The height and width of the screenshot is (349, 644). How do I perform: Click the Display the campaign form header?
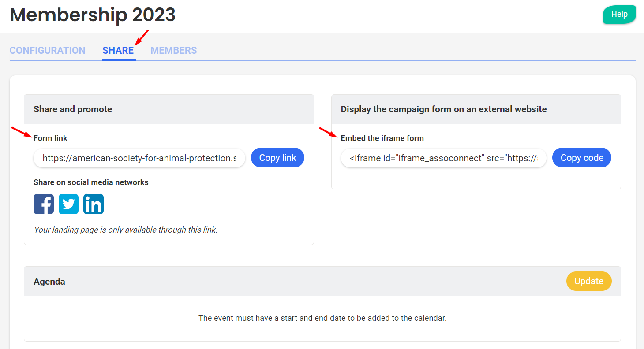(443, 109)
